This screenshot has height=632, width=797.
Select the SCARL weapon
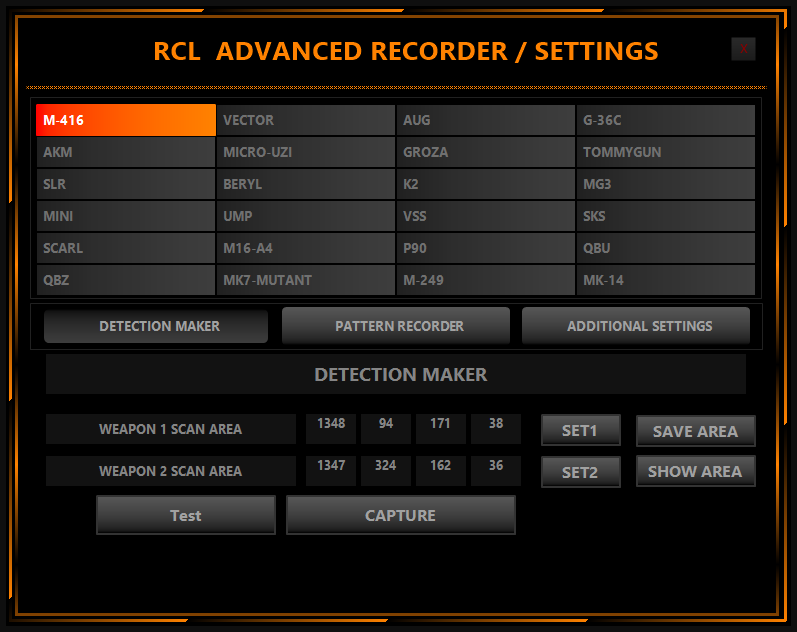click(126, 248)
